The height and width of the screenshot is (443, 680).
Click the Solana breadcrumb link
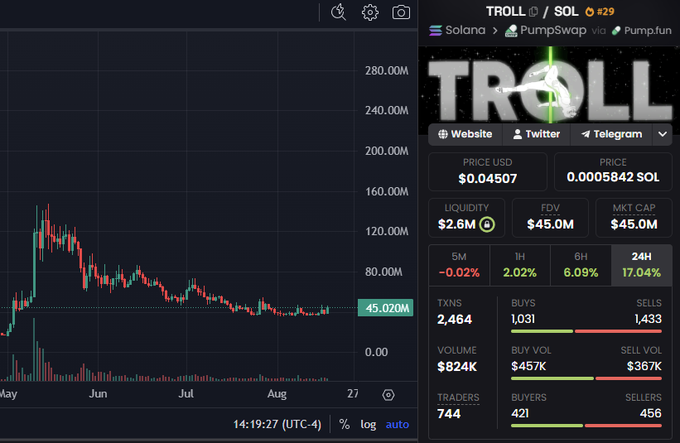(465, 30)
